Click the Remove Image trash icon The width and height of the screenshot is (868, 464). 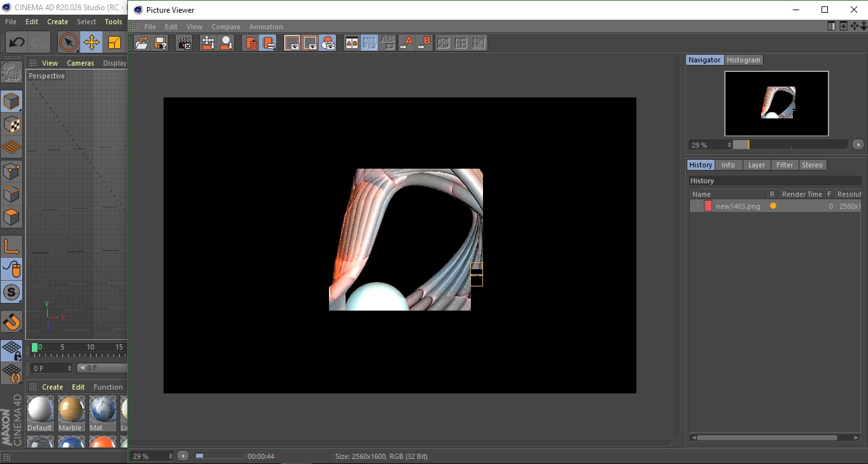click(251, 43)
